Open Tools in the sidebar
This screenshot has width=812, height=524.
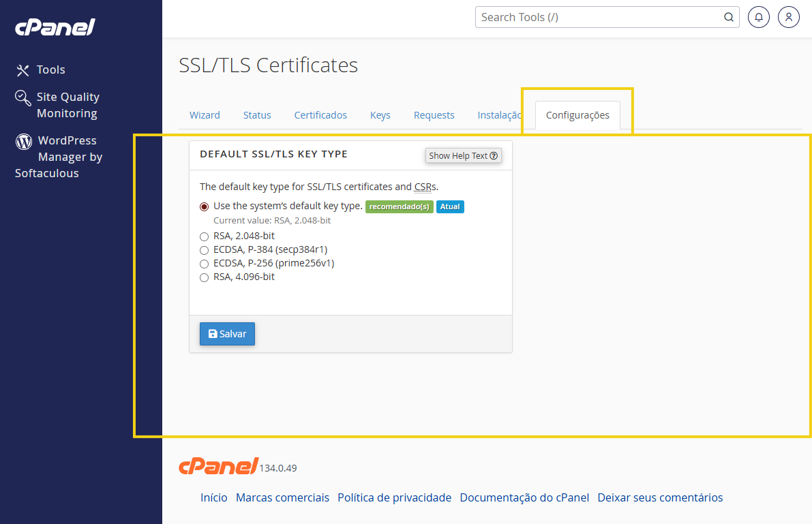coord(50,70)
